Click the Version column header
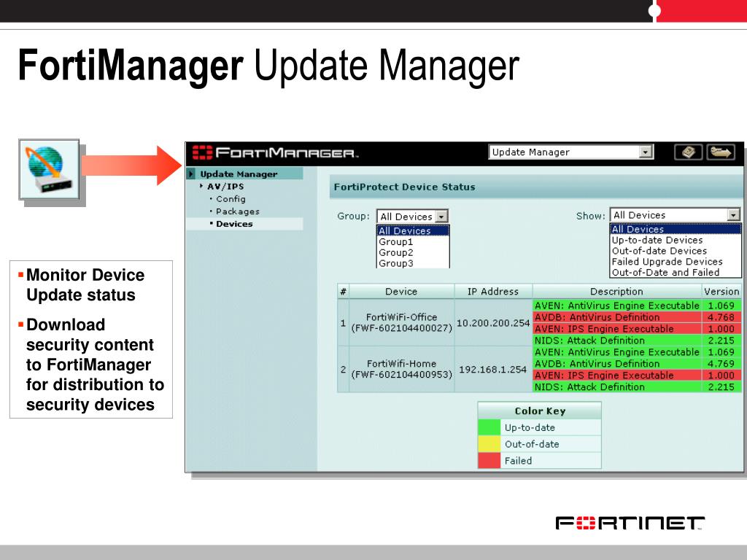 [721, 292]
